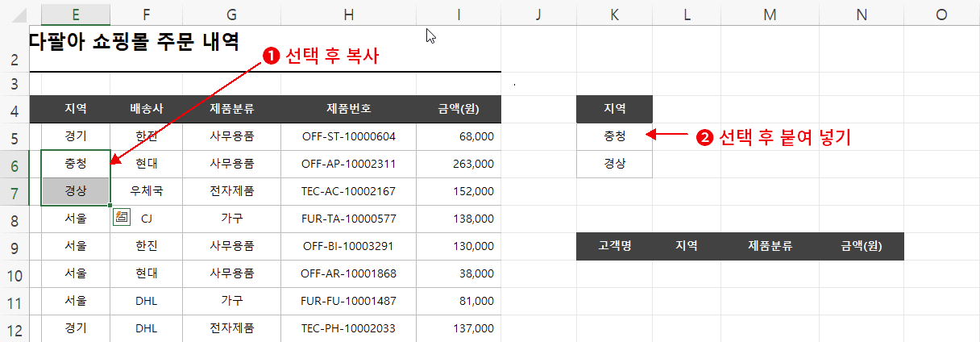
Task: Select the amount cell '38,000'
Action: (459, 273)
